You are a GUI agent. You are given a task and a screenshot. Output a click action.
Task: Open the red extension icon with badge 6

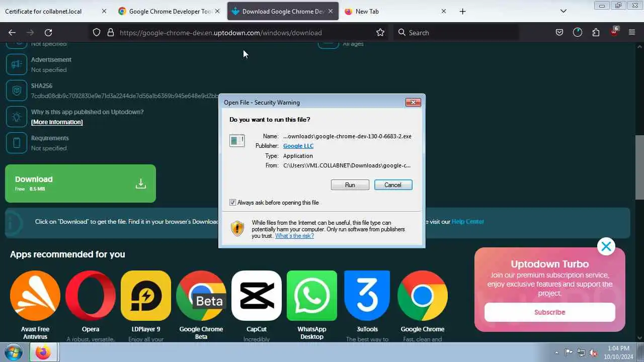coord(614,32)
